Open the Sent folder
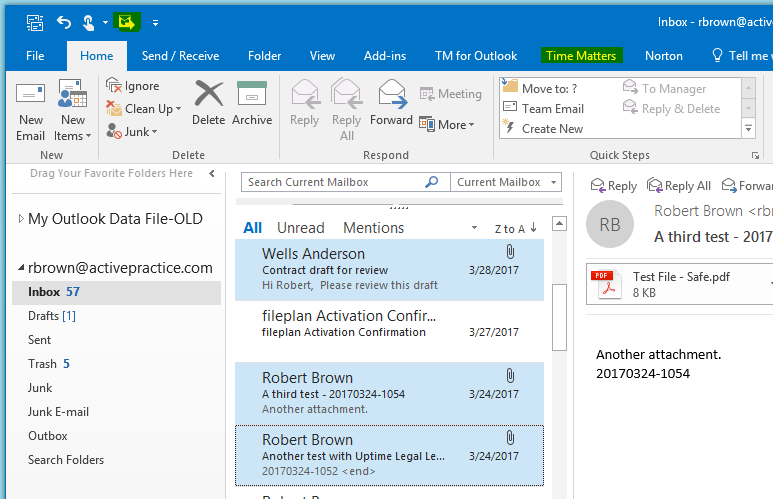 [x=39, y=340]
